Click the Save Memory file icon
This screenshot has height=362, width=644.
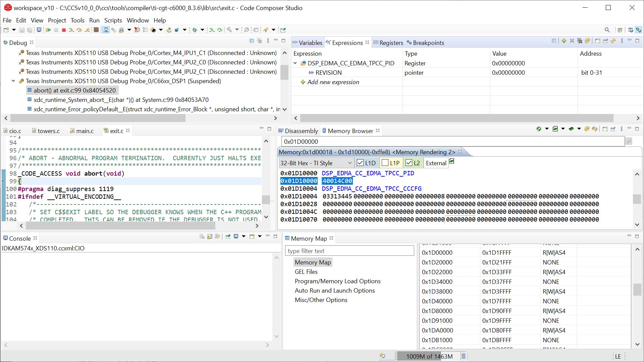pos(555,129)
